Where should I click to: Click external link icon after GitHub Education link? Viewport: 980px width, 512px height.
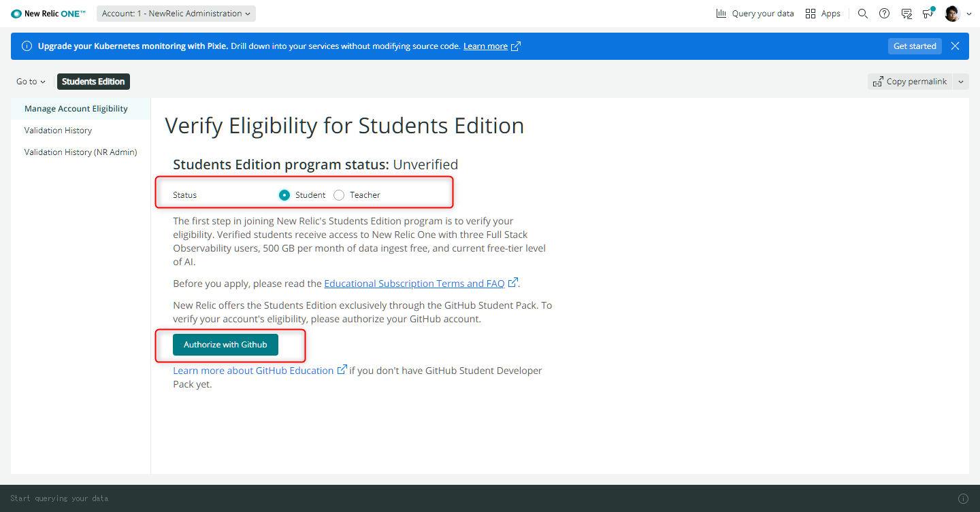pos(342,370)
